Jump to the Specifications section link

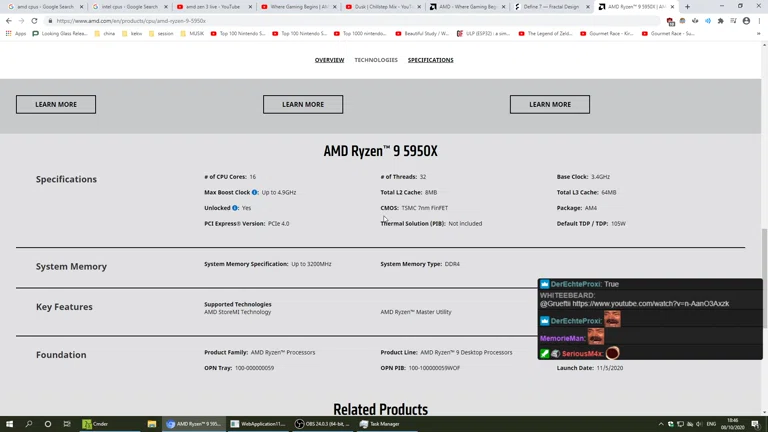pyautogui.click(x=431, y=60)
